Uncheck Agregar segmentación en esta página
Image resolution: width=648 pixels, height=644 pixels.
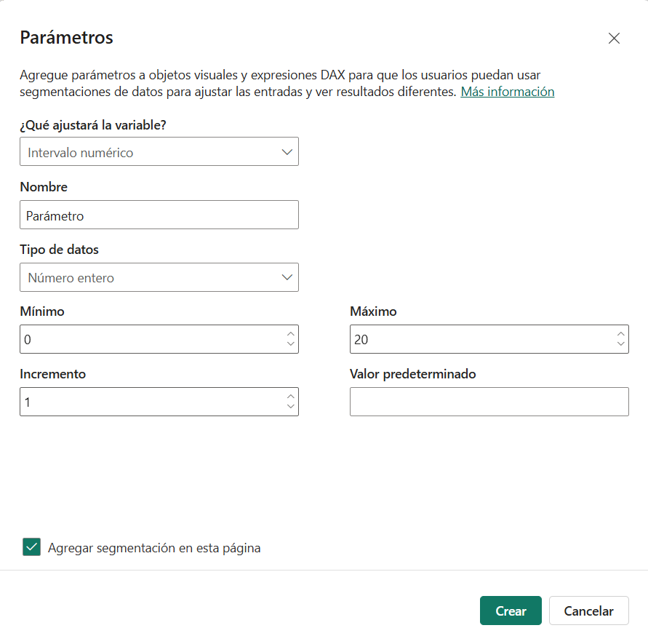tap(31, 546)
